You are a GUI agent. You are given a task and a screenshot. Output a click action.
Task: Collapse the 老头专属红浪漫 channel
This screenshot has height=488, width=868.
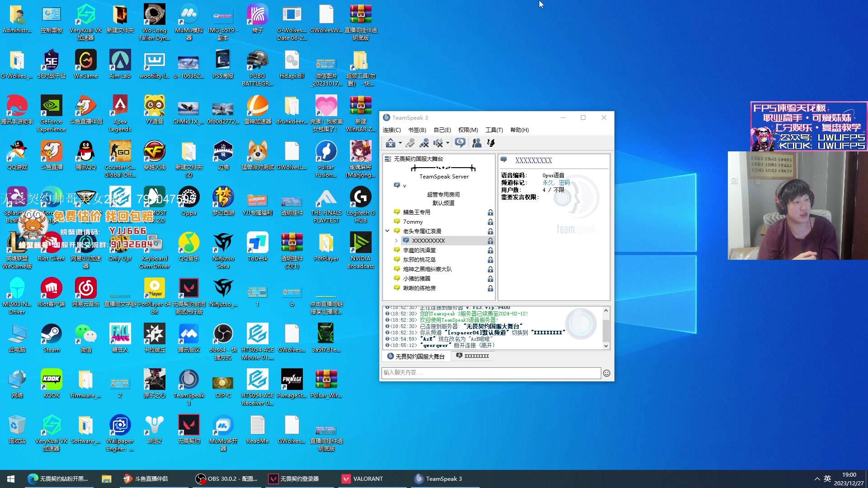pyautogui.click(x=387, y=231)
